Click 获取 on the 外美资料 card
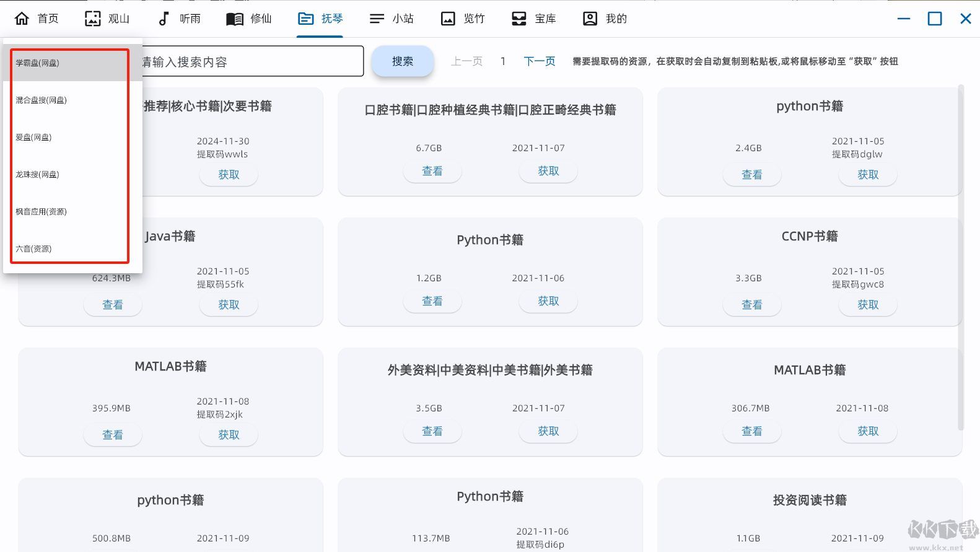This screenshot has width=980, height=552. point(548,431)
